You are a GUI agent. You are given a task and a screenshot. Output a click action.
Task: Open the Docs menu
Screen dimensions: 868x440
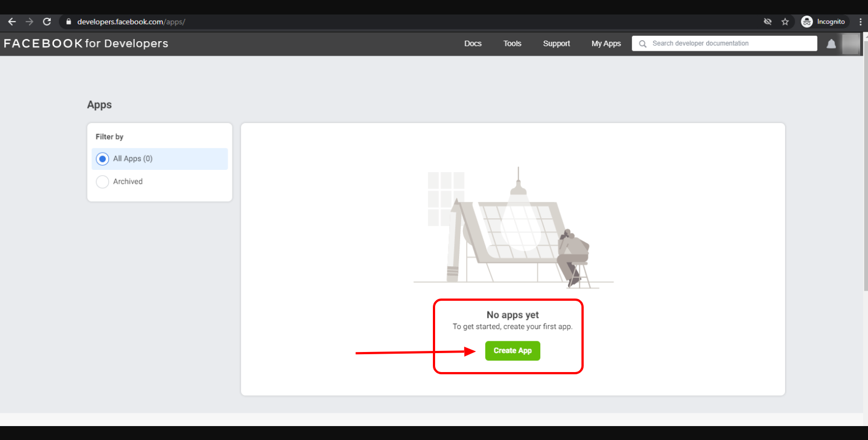coord(473,43)
